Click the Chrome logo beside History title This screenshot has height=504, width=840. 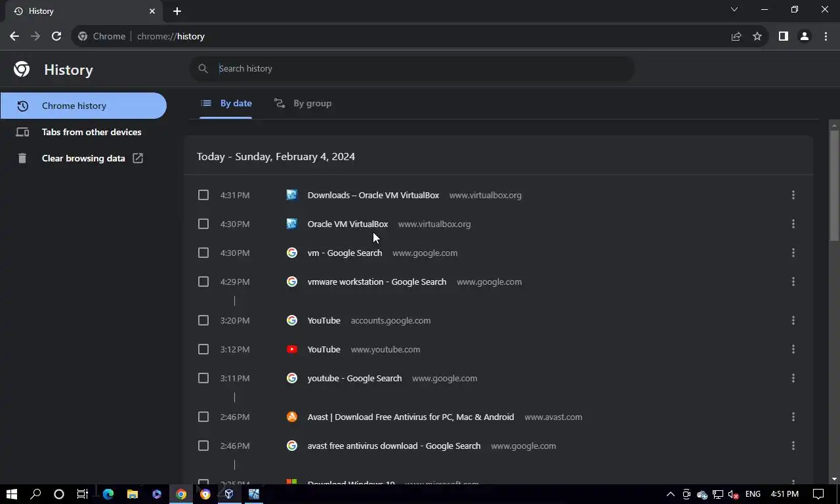point(22,70)
